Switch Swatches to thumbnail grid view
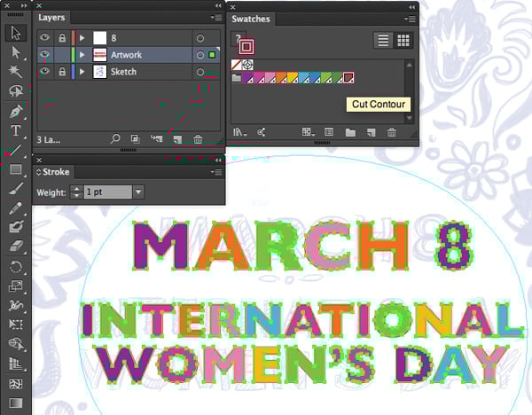The height and width of the screenshot is (415, 532). (403, 41)
